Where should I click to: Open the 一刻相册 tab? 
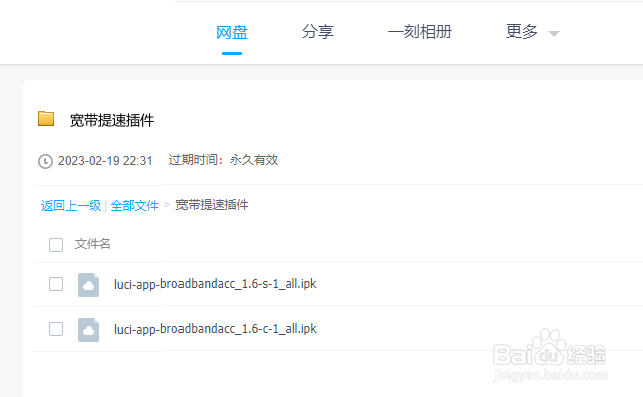tap(420, 32)
